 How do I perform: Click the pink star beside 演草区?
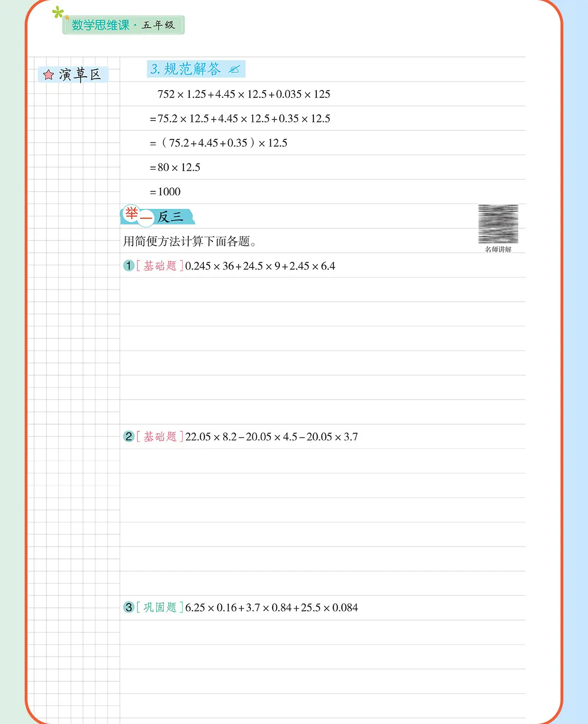[48, 75]
